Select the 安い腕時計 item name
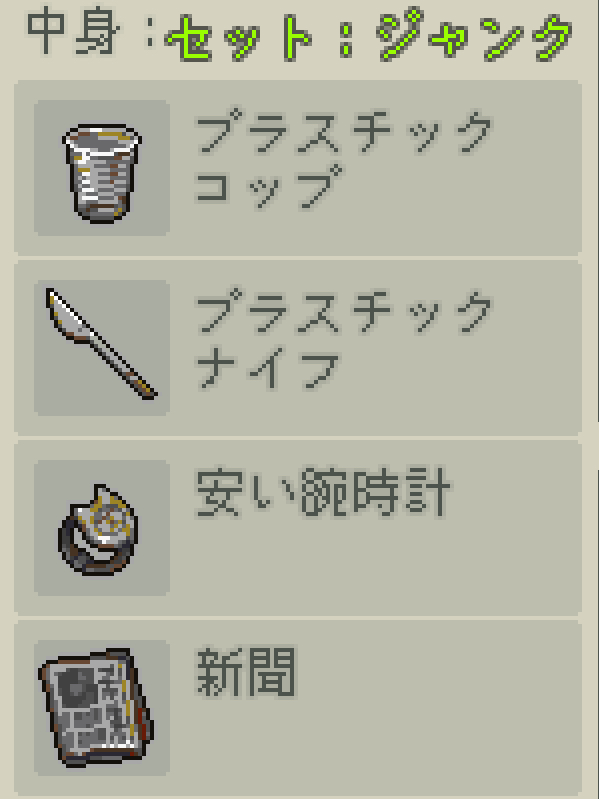Image resolution: width=599 pixels, height=799 pixels. click(x=323, y=493)
